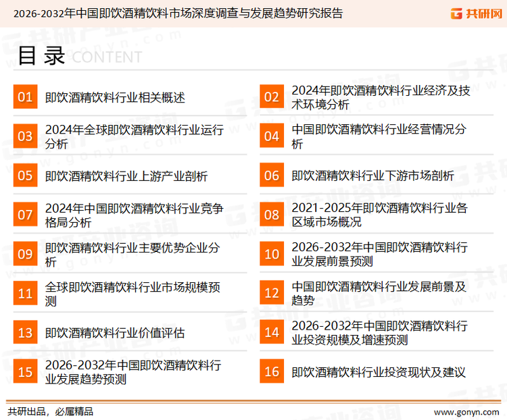Select text 即饮酒精饮料行业价值评估
This screenshot has width=507, height=420.
(115, 333)
